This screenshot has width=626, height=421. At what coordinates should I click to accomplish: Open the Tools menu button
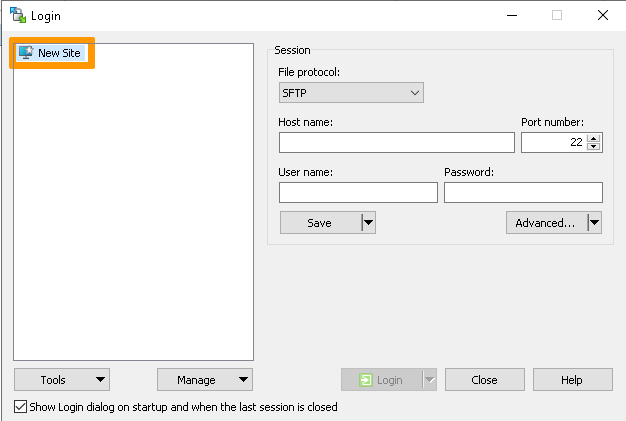point(62,379)
